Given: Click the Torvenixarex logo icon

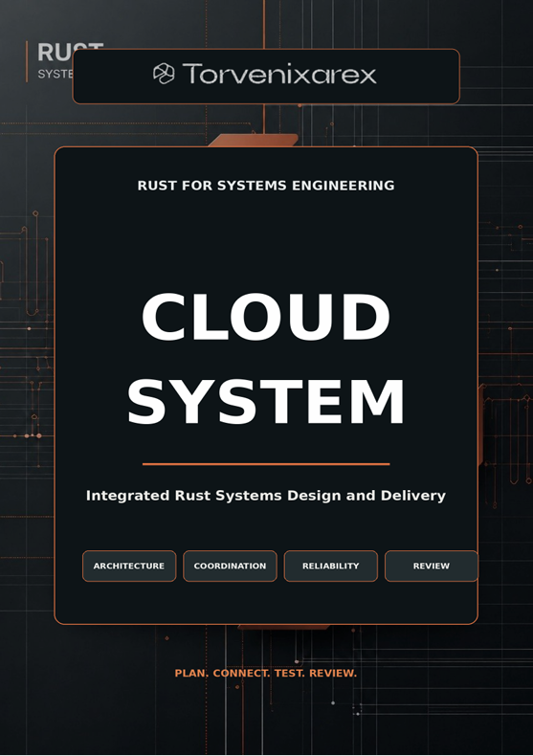Looking at the screenshot, I should pos(164,74).
